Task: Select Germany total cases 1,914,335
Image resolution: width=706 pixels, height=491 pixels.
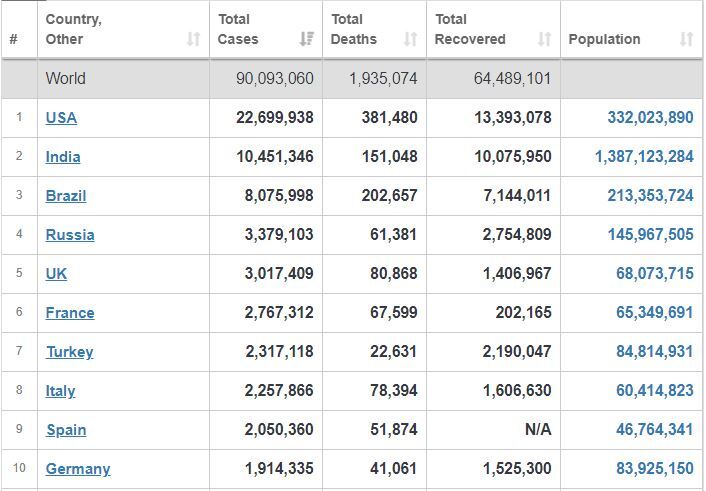Action: tap(279, 469)
